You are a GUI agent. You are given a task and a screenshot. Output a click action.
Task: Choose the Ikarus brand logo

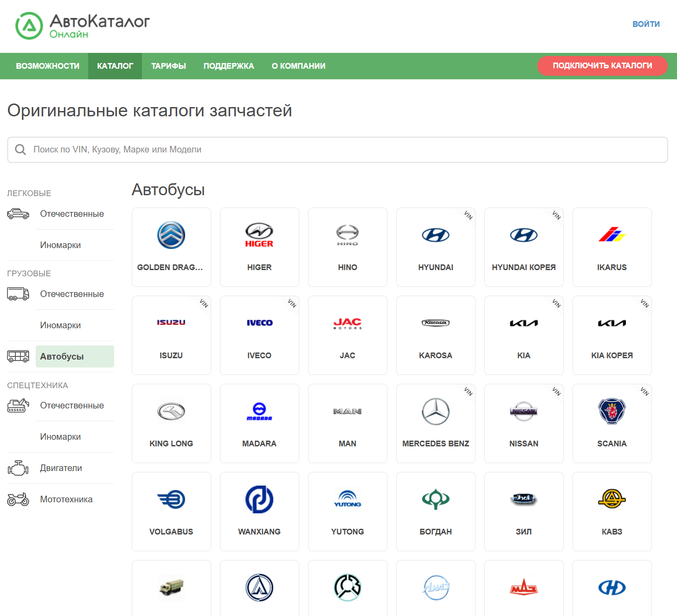[x=612, y=235]
